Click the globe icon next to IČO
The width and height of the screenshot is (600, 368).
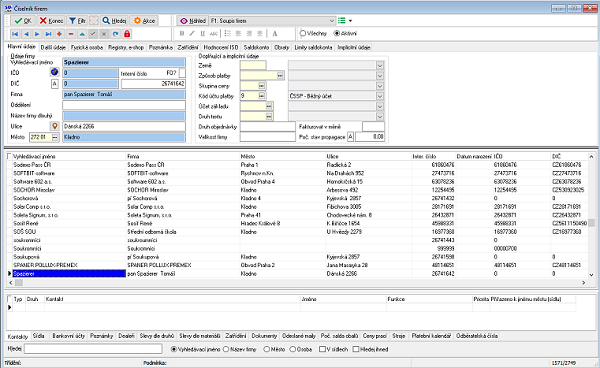(x=54, y=72)
